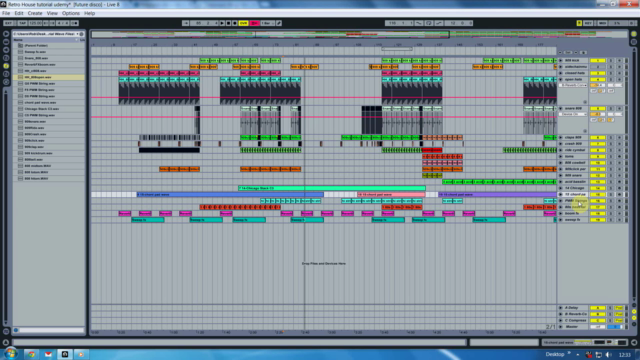Screen dimensions: 640x360
Task: Open the File menu
Action: click(6, 13)
